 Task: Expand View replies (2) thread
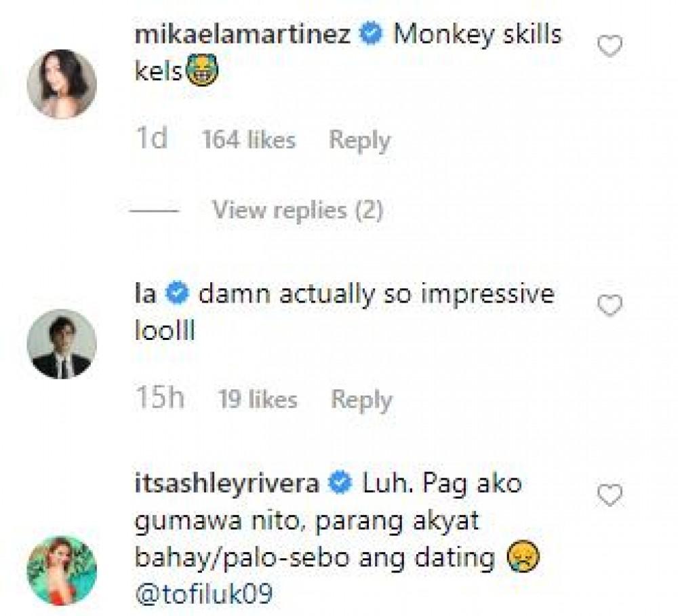pyautogui.click(x=298, y=211)
